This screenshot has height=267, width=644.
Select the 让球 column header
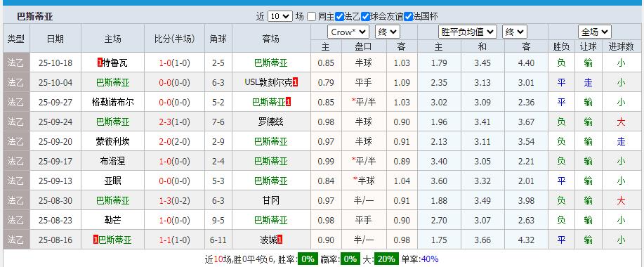click(x=588, y=46)
